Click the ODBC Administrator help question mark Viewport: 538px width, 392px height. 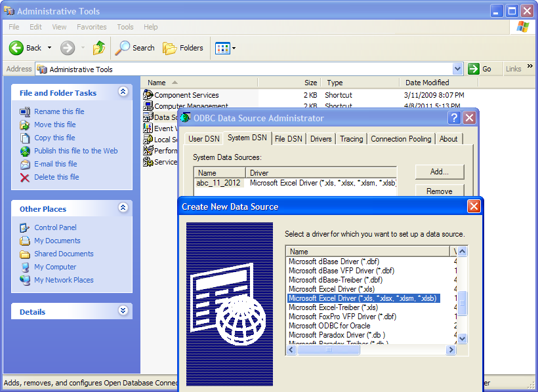[x=454, y=118]
